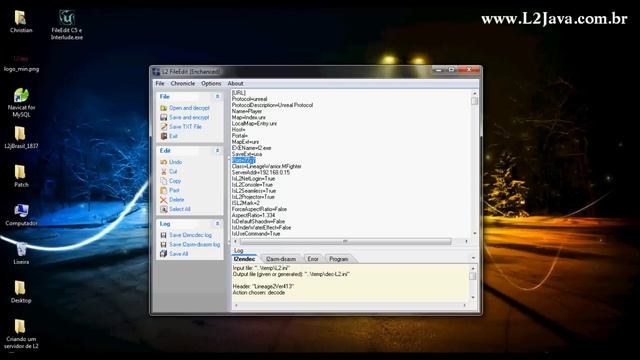This screenshot has height=360, width=640.
Task: Select the Lixeira recycle bin icon
Action: [x=21, y=253]
